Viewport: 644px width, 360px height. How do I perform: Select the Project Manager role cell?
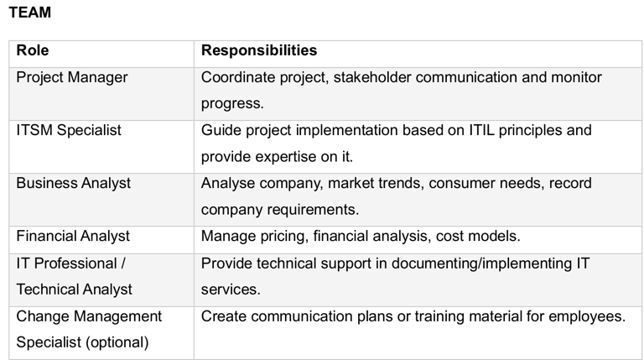tap(72, 77)
